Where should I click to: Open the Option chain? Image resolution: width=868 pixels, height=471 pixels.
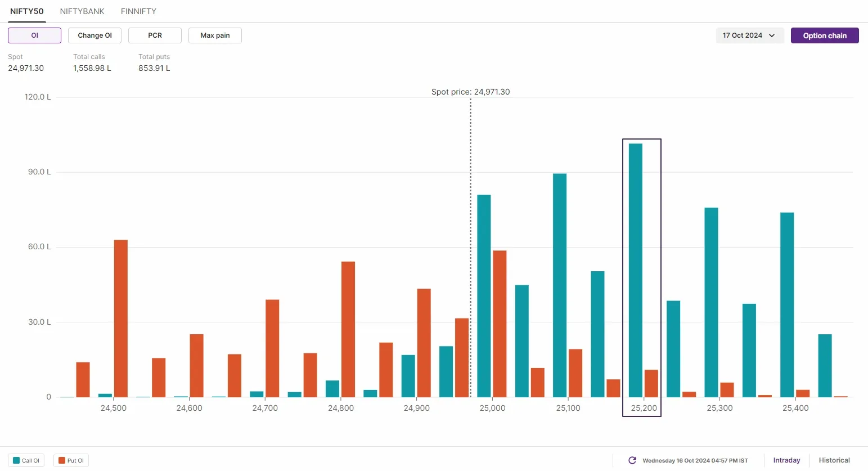tap(825, 35)
